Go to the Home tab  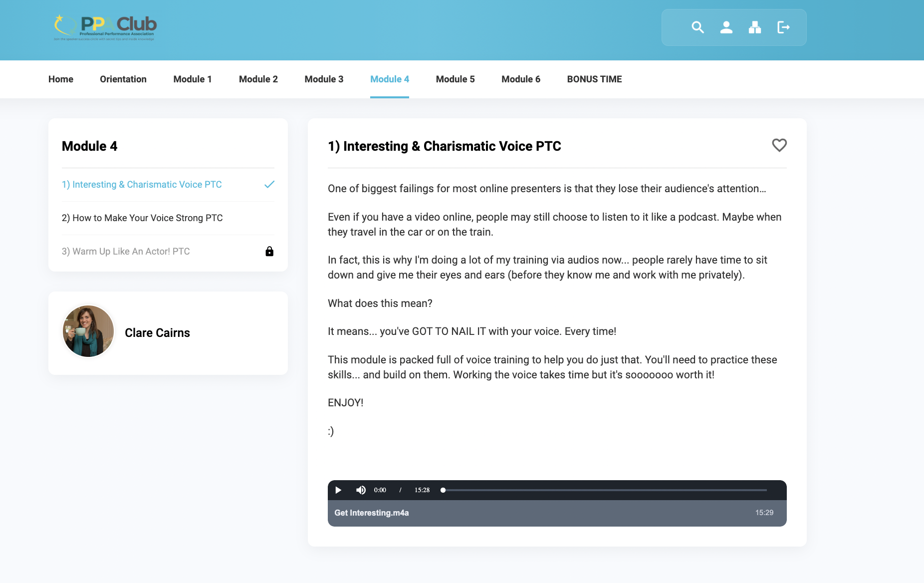(x=61, y=79)
